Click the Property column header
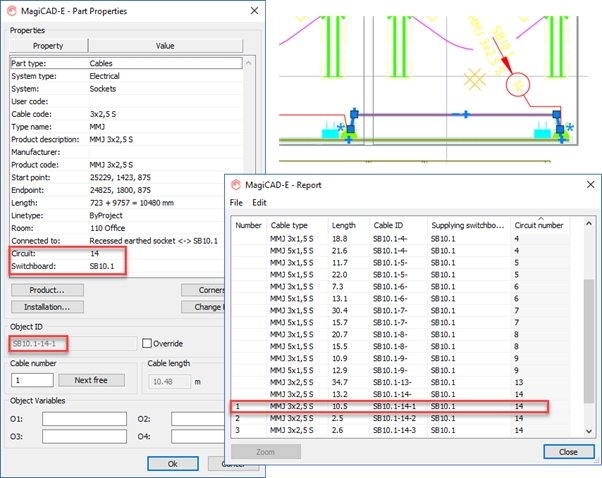602x478 pixels. pyautogui.click(x=48, y=46)
